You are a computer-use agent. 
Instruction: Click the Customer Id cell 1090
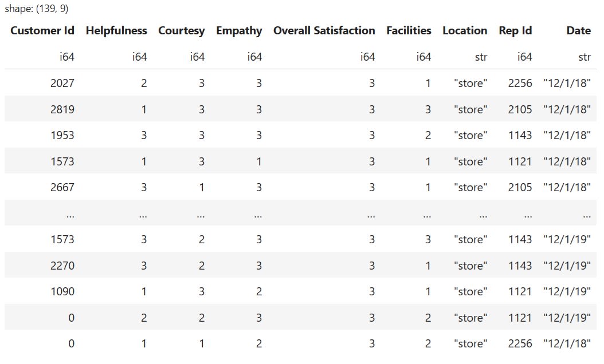[62, 292]
